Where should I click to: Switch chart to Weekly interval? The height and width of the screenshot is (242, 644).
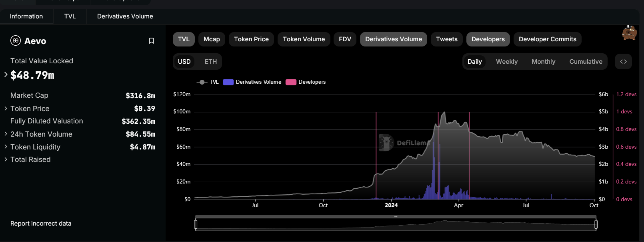pos(507,62)
